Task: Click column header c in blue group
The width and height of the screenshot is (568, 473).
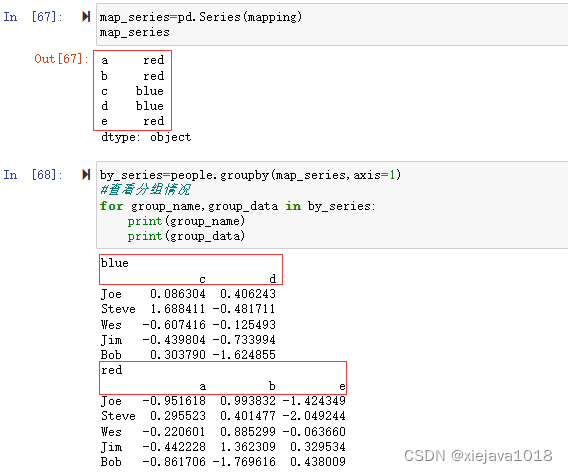Action: tap(202, 279)
